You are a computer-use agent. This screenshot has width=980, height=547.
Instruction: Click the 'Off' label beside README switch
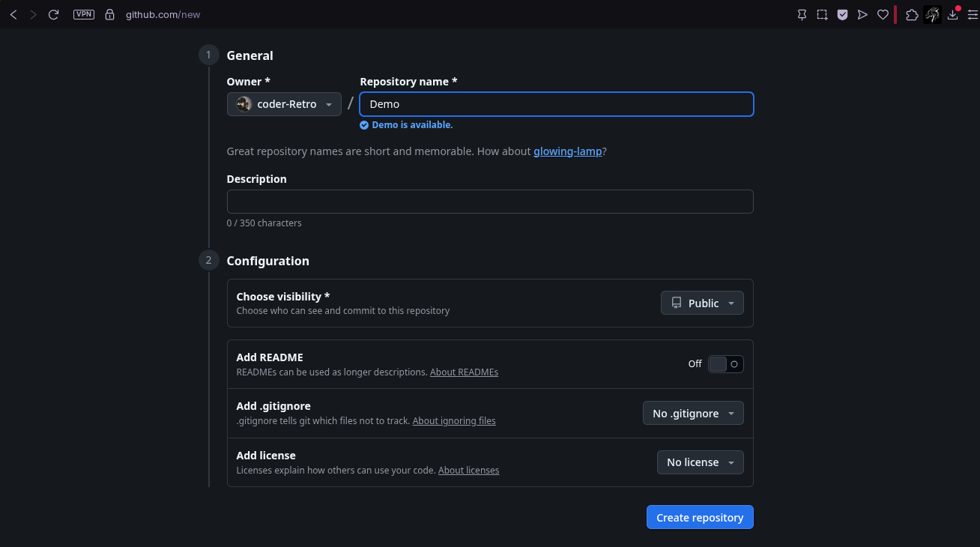(x=695, y=364)
